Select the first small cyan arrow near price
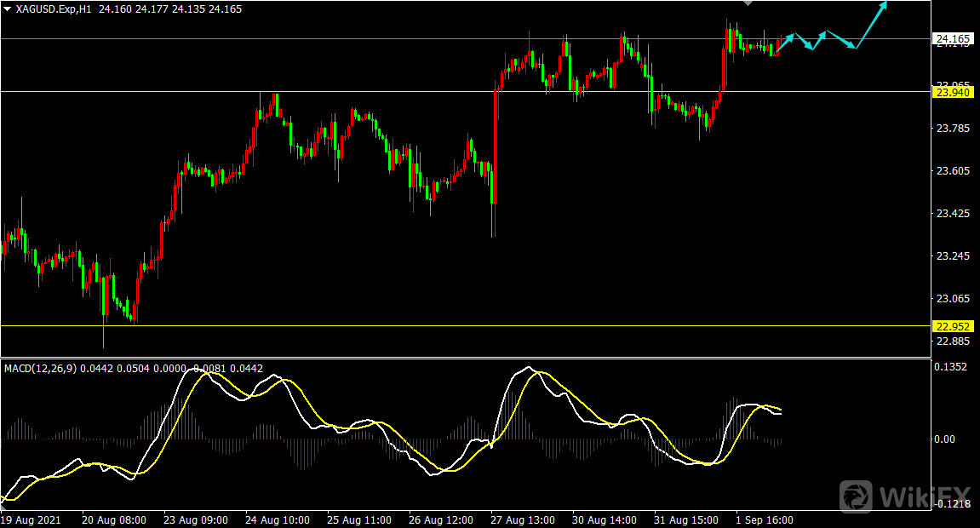Screen dimensions: 980x528 (785, 43)
